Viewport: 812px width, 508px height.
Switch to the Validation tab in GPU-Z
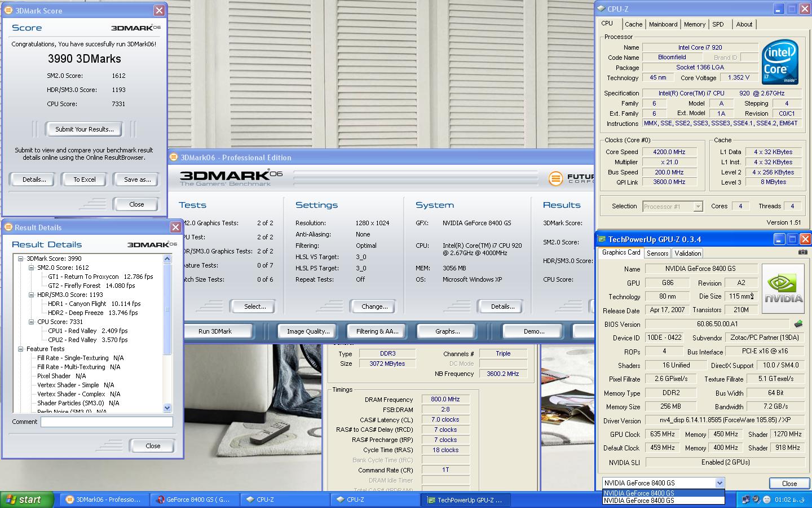[688, 253]
